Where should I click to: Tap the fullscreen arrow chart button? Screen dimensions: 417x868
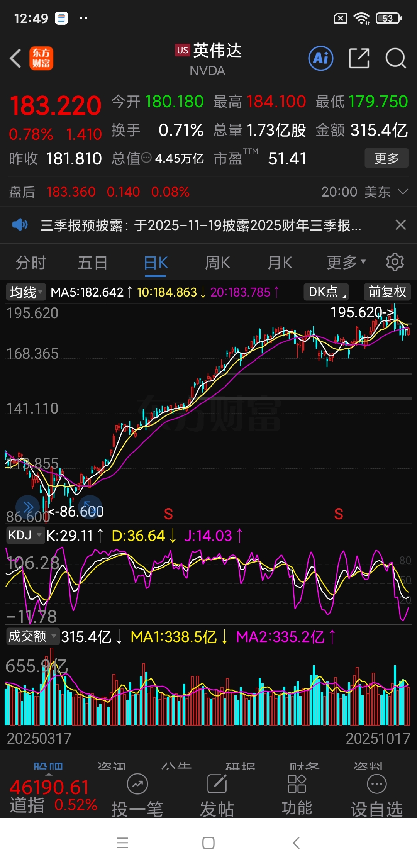point(90,507)
